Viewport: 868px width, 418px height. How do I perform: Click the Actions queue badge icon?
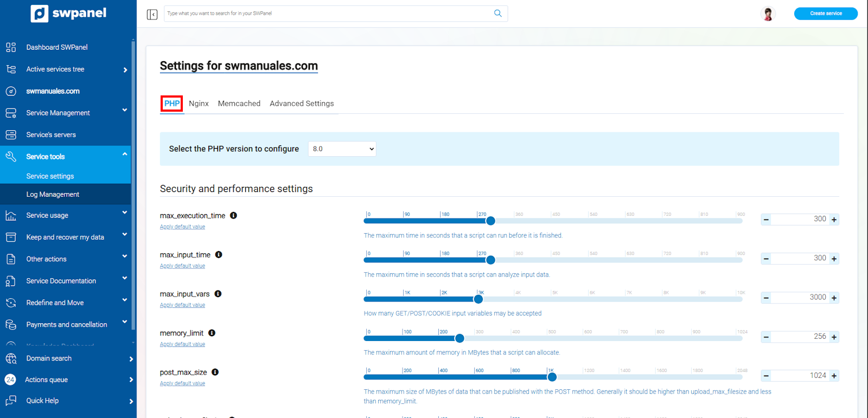[x=10, y=380]
